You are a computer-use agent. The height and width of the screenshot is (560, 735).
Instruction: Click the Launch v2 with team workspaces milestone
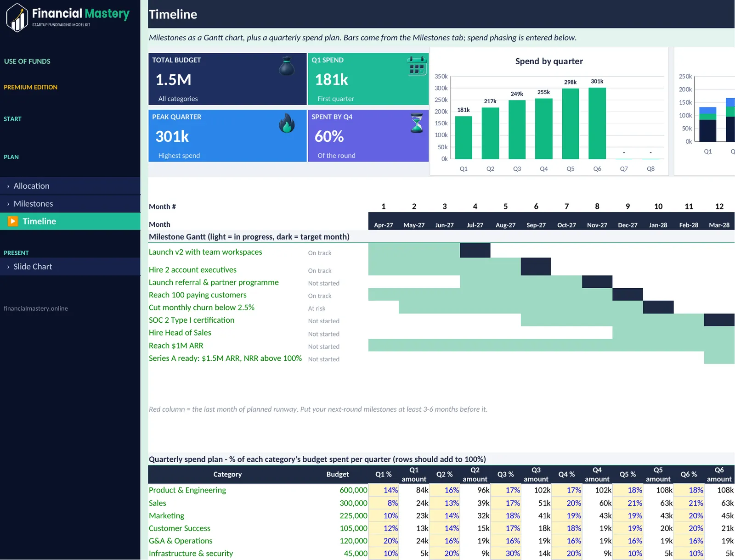(x=205, y=252)
